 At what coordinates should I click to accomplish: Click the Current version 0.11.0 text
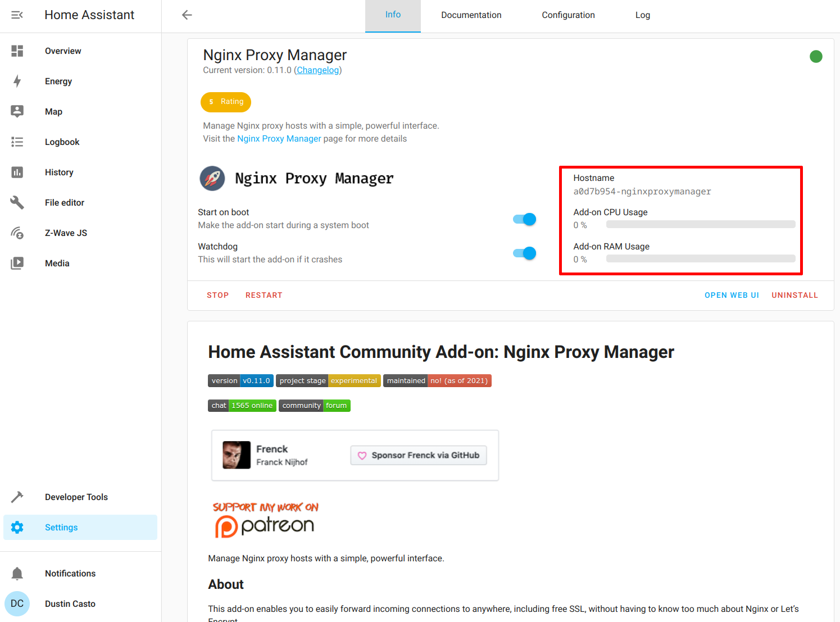[247, 70]
